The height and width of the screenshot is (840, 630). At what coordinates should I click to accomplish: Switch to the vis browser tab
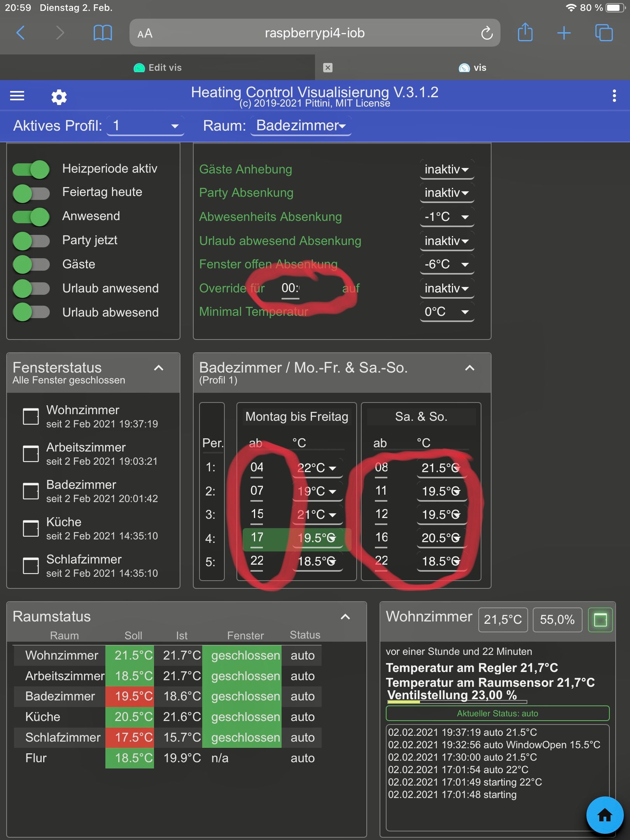(472, 68)
